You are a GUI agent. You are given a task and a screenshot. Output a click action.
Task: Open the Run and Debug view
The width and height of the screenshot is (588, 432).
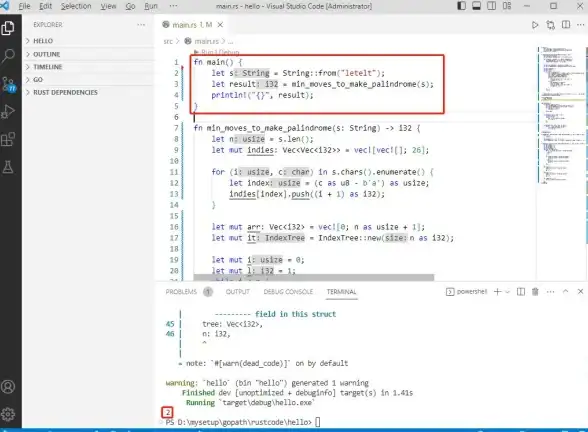click(8, 111)
